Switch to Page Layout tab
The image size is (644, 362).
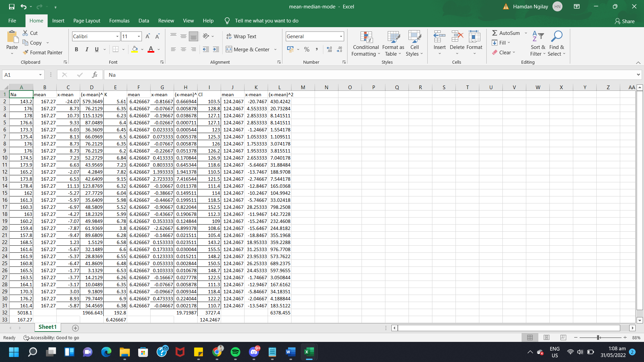click(87, 21)
